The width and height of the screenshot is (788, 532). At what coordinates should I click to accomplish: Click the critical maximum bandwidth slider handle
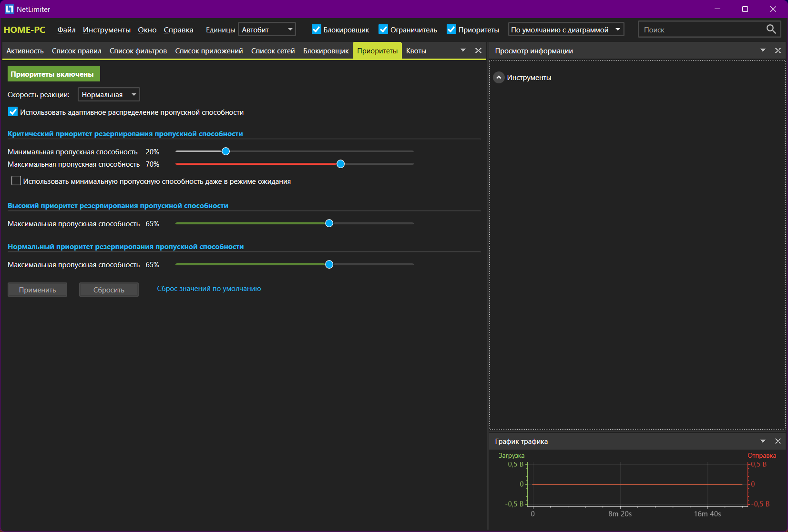pos(340,164)
